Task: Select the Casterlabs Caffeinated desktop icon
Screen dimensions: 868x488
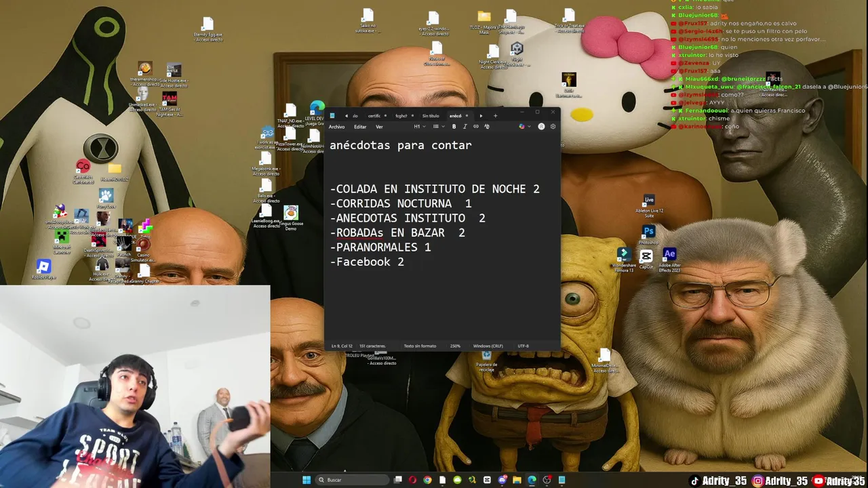Action: coord(83,171)
